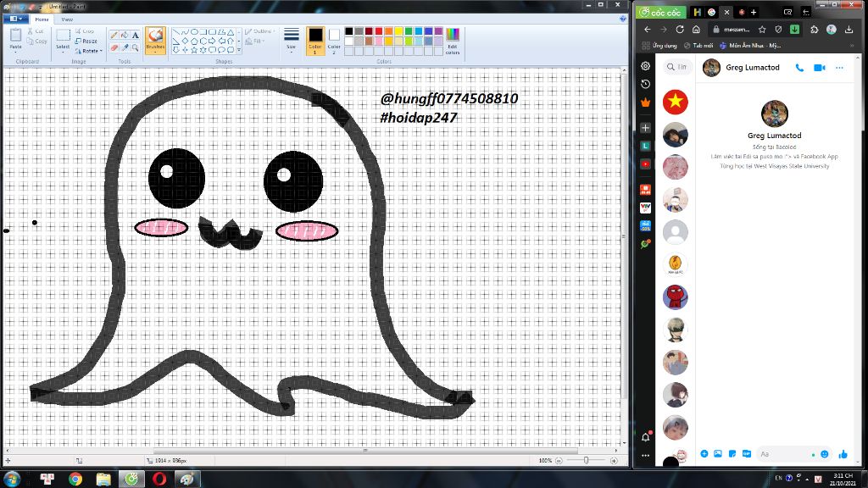Click the green download-media button
Image resolution: width=868 pixels, height=488 pixels.
point(795,30)
